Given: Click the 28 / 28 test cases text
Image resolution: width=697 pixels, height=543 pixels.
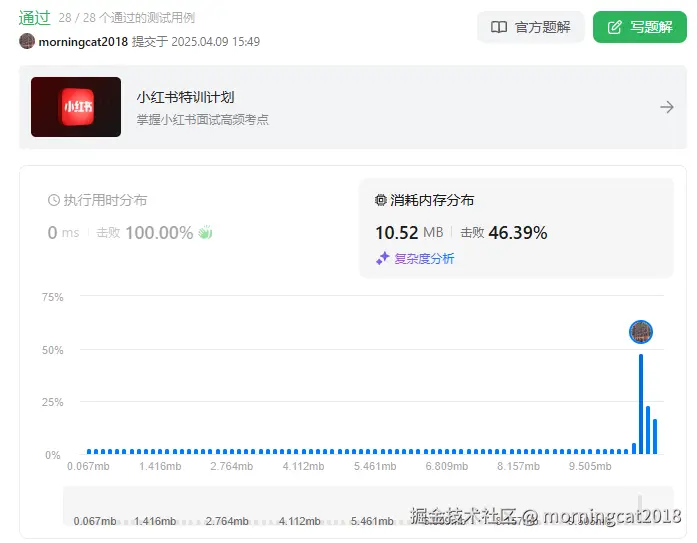Looking at the screenshot, I should [127, 18].
